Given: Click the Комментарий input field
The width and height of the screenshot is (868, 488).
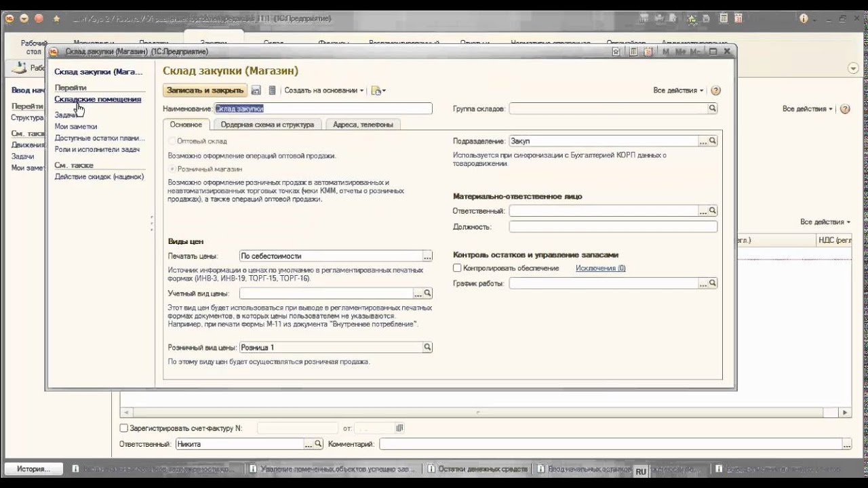Looking at the screenshot, I should [x=610, y=444].
